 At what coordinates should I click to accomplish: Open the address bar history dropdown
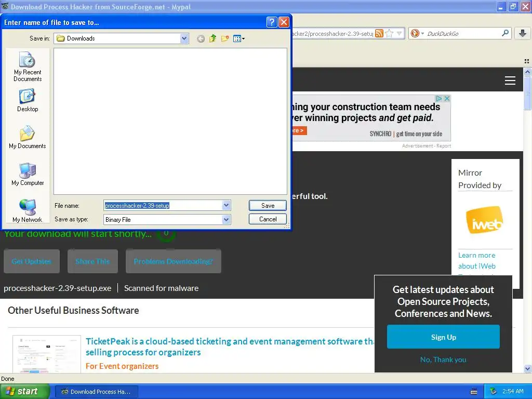pos(400,33)
